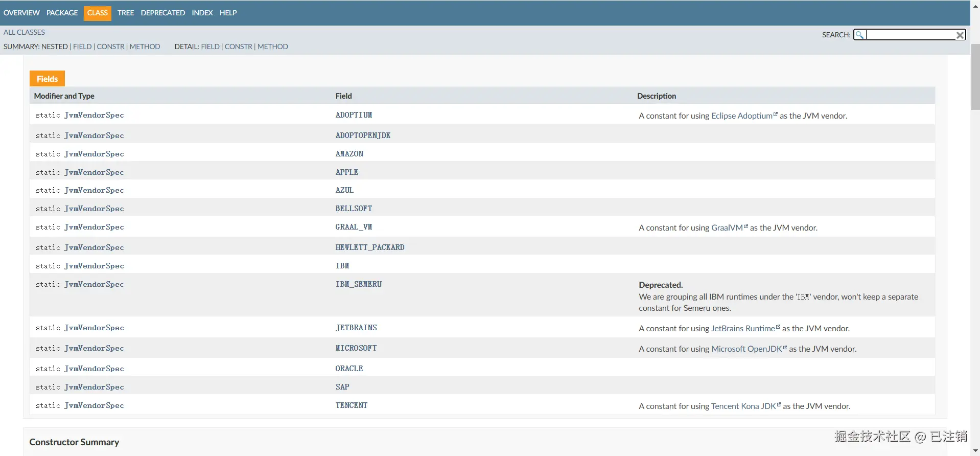
Task: Open JvmVendorSpec type in the ORACLE row
Action: pyautogui.click(x=94, y=369)
